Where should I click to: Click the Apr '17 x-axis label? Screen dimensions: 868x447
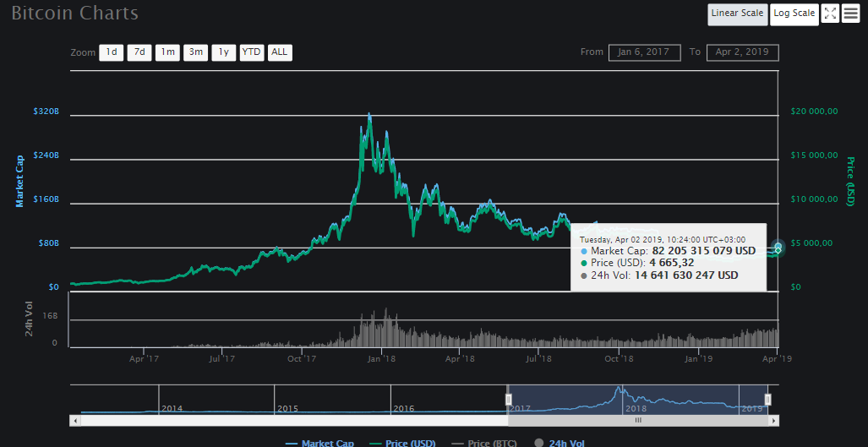pyautogui.click(x=145, y=358)
